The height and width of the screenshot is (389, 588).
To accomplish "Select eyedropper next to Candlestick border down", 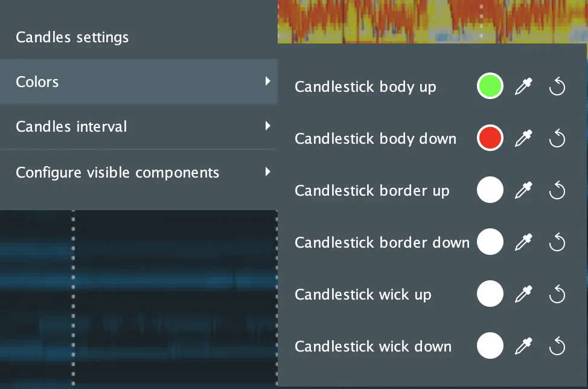I will [x=523, y=243].
